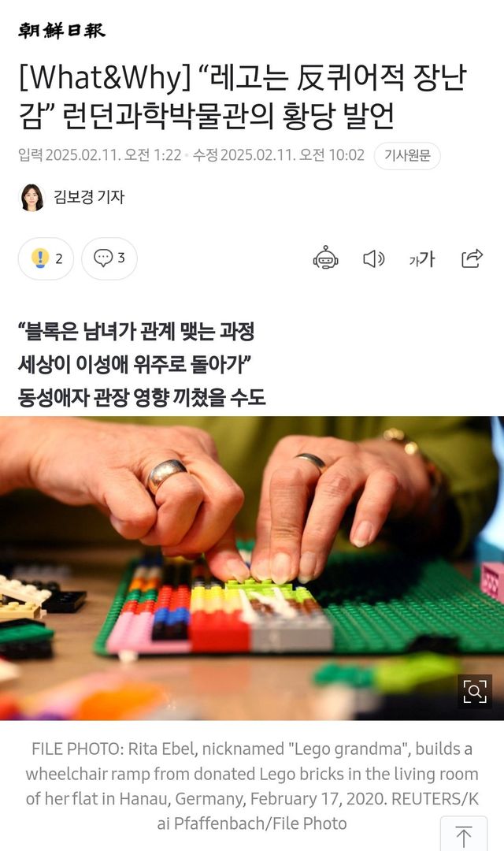Open the Lego hands photo

(x=252, y=568)
